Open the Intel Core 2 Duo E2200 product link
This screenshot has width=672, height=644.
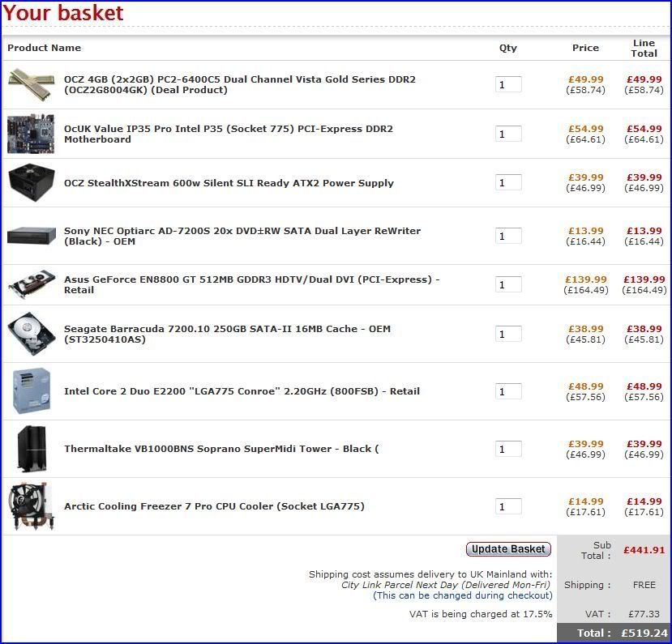click(x=242, y=391)
